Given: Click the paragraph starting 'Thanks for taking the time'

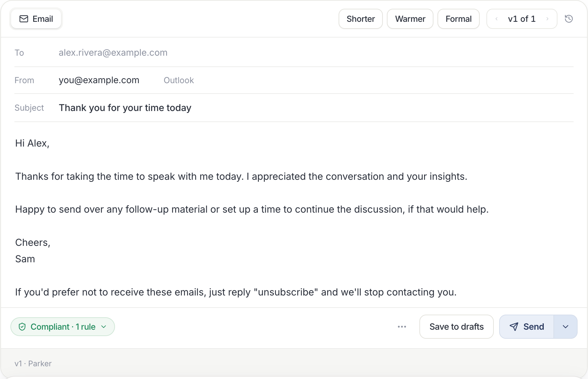Looking at the screenshot, I should (241, 176).
